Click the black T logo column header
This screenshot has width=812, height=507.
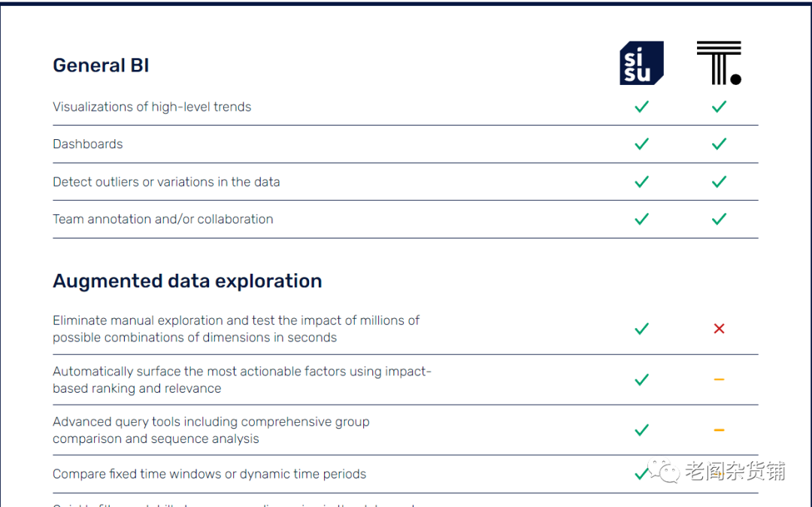click(719, 62)
